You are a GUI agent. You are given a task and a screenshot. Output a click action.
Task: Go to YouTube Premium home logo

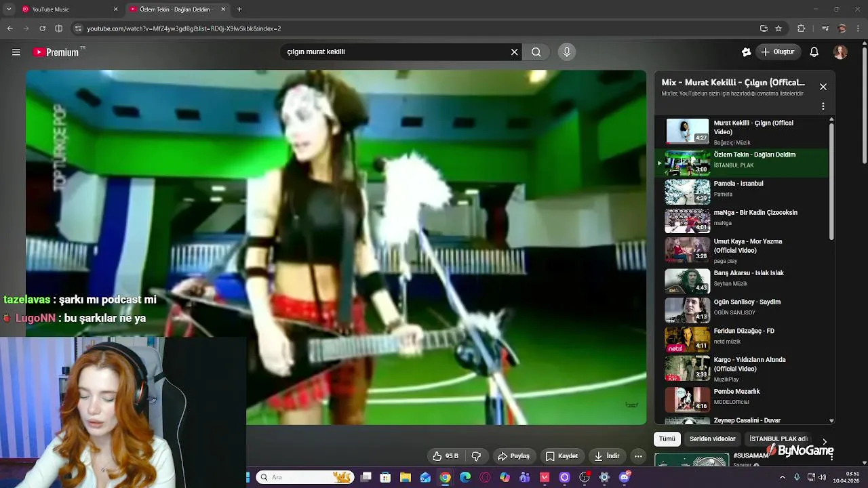click(56, 52)
